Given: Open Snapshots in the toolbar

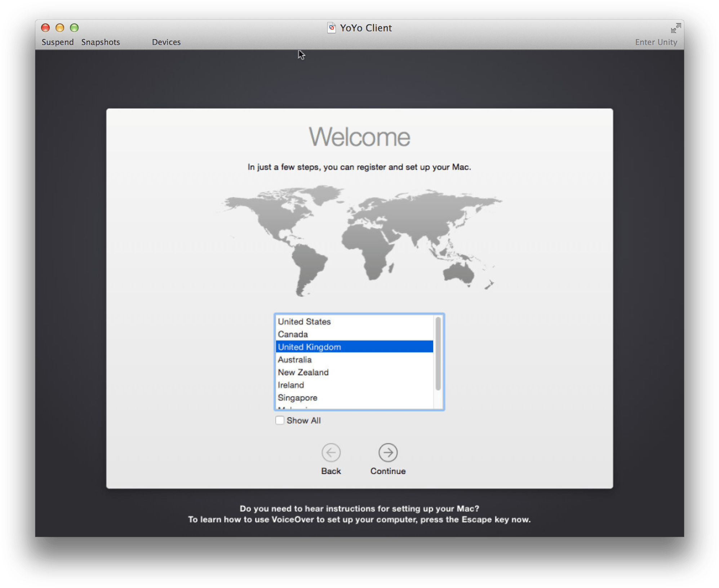Looking at the screenshot, I should pyautogui.click(x=101, y=42).
